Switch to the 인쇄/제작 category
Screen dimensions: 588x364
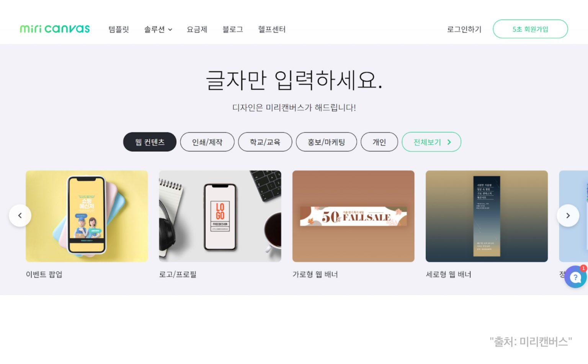(x=207, y=142)
